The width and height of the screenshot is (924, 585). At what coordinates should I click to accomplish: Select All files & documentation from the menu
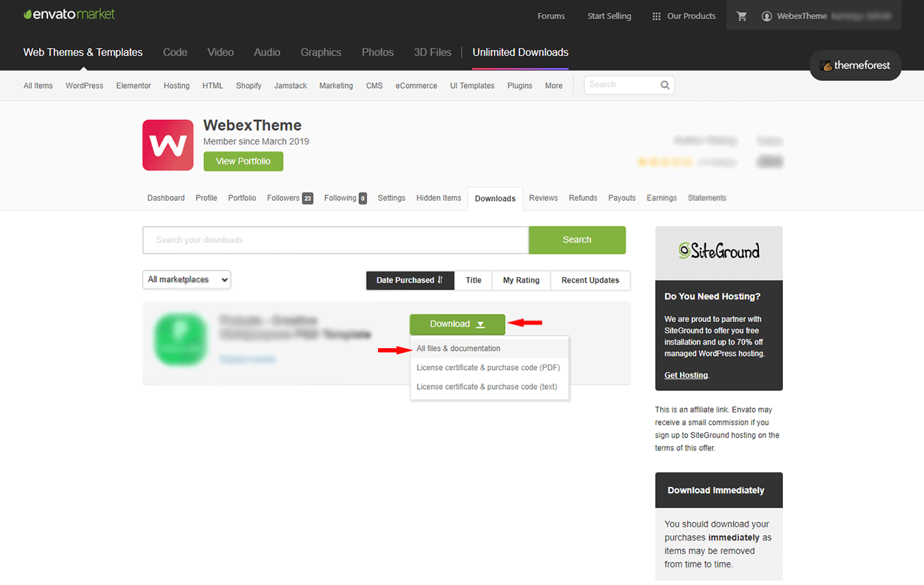click(x=457, y=347)
